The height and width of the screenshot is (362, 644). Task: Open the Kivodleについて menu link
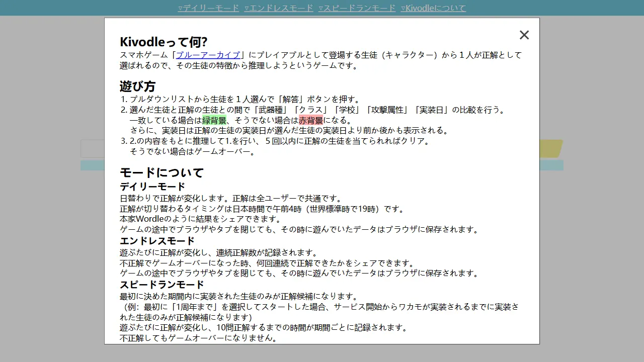[x=433, y=8]
